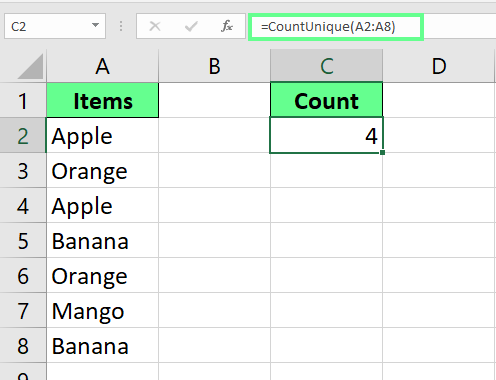Select column D header
This screenshot has width=496, height=380.
[439, 66]
